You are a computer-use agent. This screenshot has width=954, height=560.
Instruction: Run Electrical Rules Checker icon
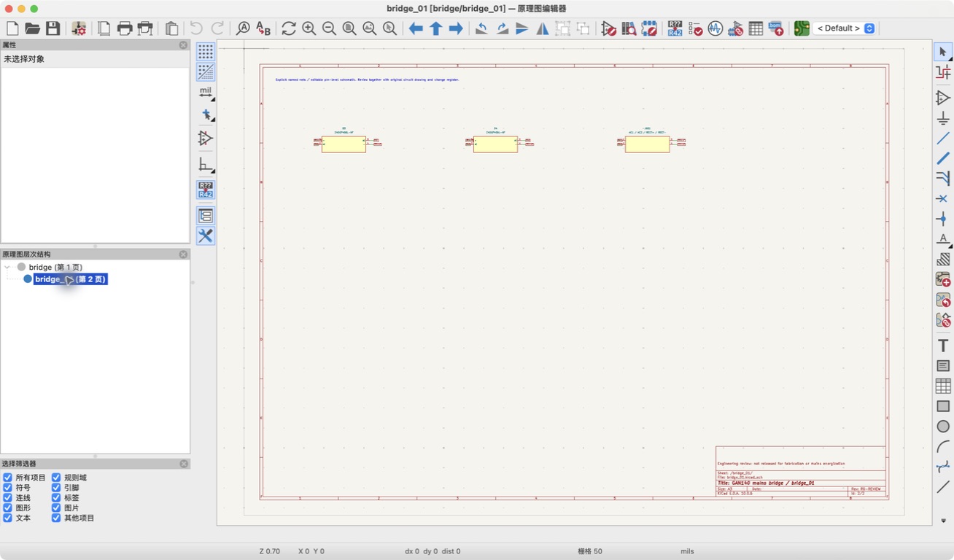pyautogui.click(x=695, y=28)
